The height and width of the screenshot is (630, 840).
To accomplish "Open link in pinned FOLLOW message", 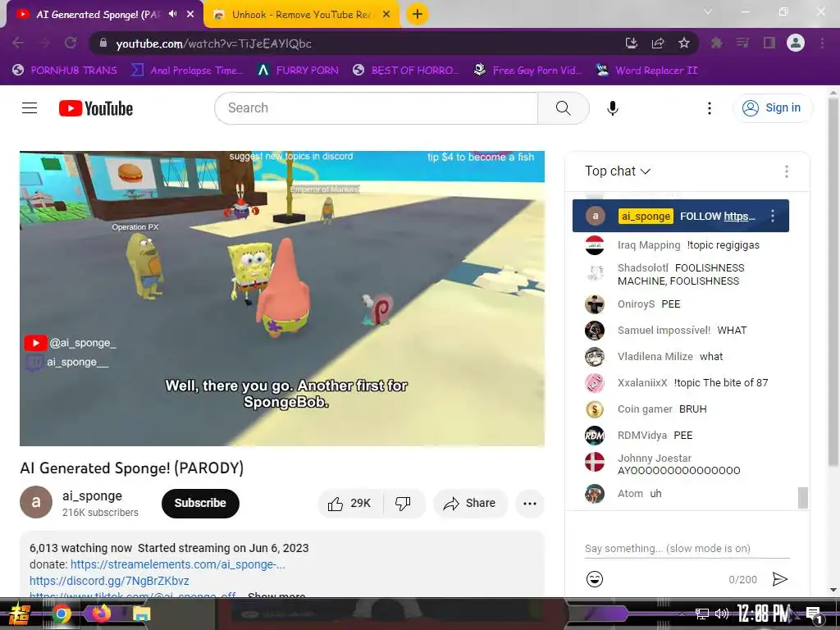I will click(x=739, y=216).
